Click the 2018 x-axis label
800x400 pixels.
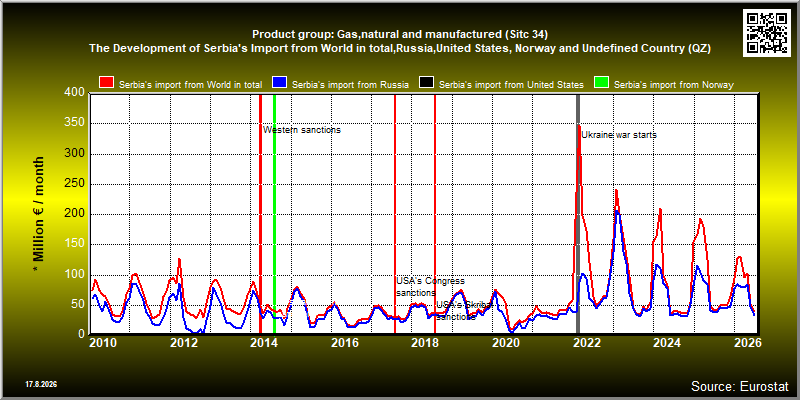(x=426, y=343)
